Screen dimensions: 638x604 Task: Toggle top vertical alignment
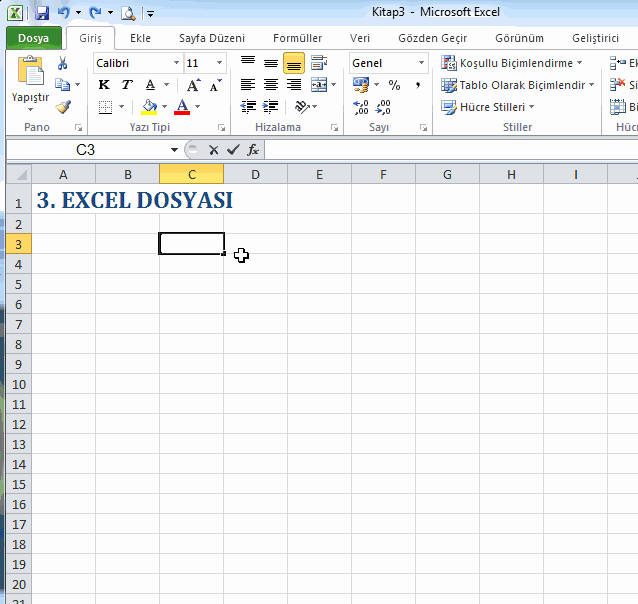point(248,63)
